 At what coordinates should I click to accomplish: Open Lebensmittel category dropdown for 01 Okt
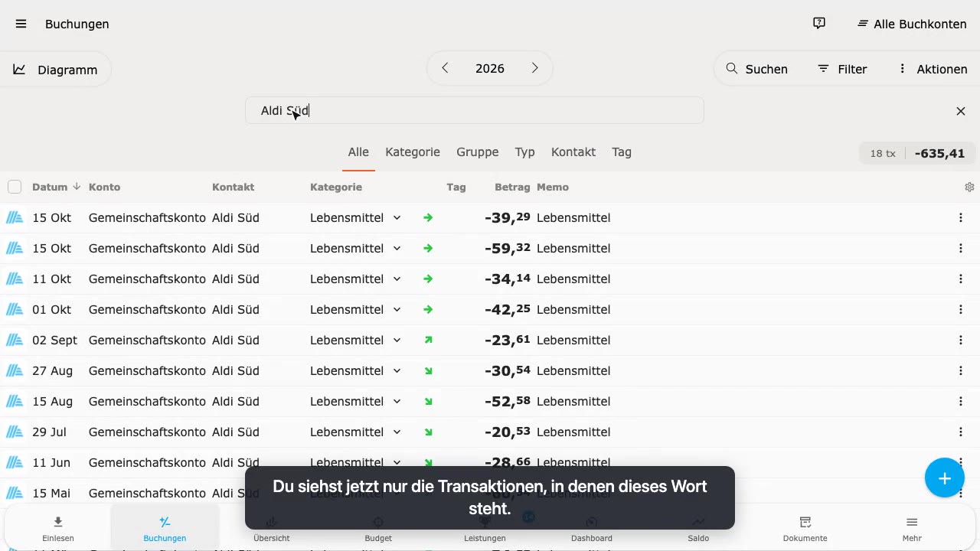(397, 309)
